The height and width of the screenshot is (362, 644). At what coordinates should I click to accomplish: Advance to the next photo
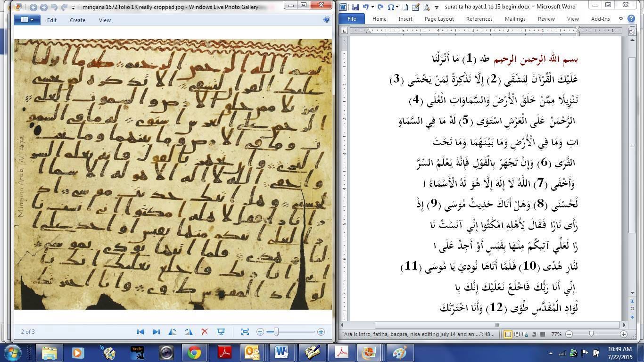pos(157,331)
